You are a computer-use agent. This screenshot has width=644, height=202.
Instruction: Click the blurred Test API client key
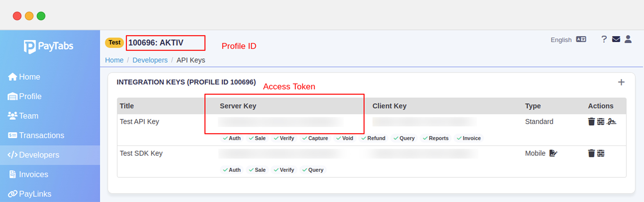[424, 122]
